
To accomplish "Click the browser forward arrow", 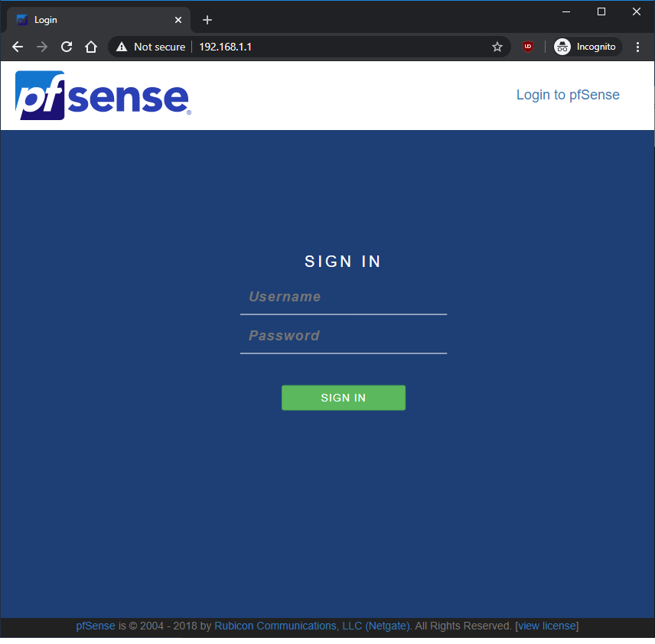I will click(x=42, y=47).
